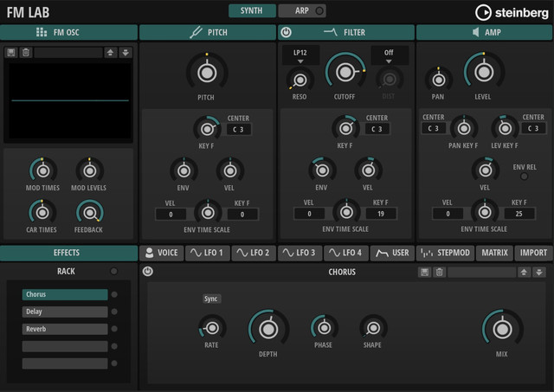Open the LEV KEY F center key C 3 selector
The width and height of the screenshot is (554, 392).
pyautogui.click(x=533, y=129)
